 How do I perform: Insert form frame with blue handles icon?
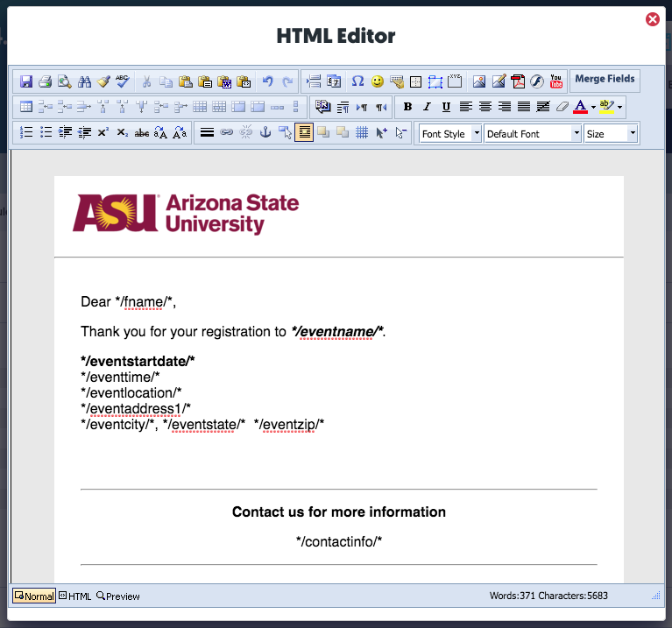435,81
